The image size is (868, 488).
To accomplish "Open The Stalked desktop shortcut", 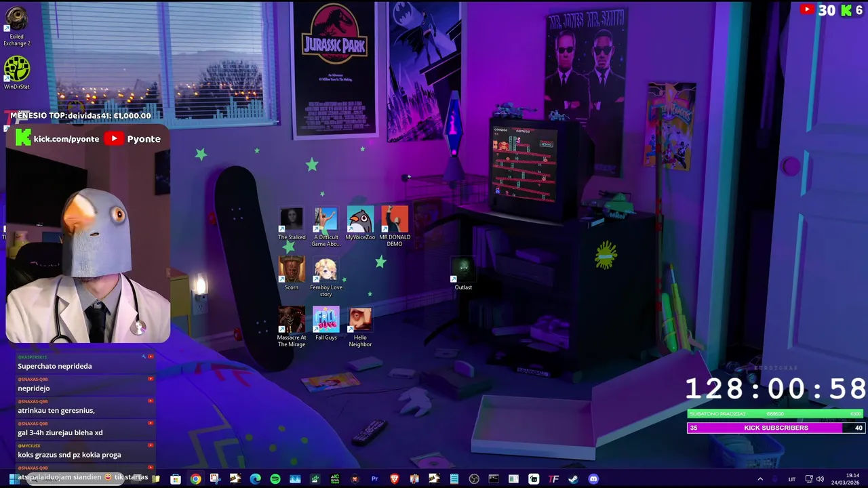I will tap(292, 224).
